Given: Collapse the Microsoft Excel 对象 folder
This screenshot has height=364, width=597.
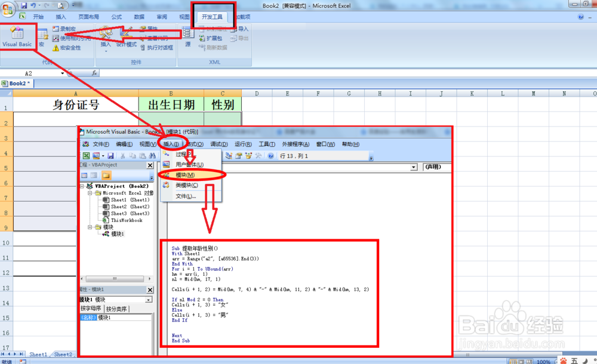Looking at the screenshot, I should (x=90, y=193).
